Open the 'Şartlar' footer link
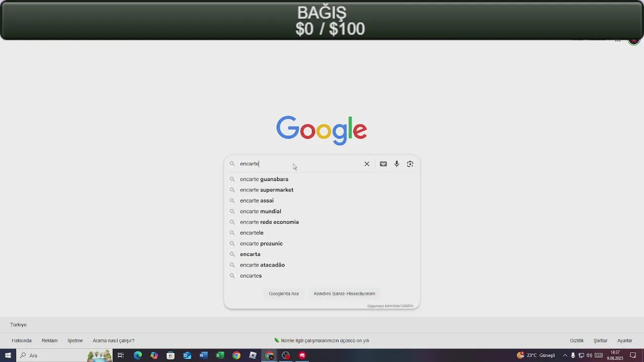 click(x=600, y=340)
